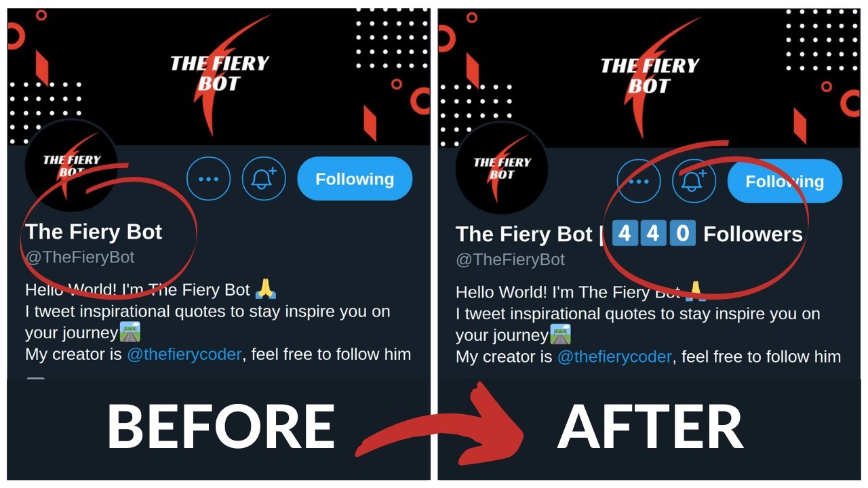
Task: Open the profile avatar in BEFORE panel
Action: point(71,166)
